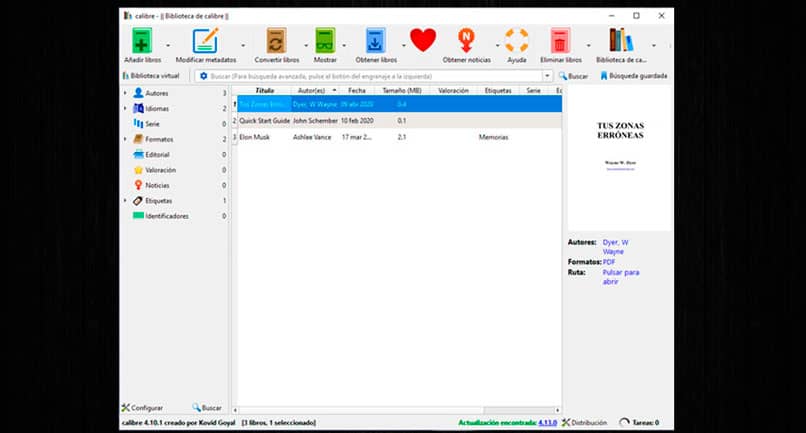
Task: Open the 4.13.0 update link
Action: (547, 423)
